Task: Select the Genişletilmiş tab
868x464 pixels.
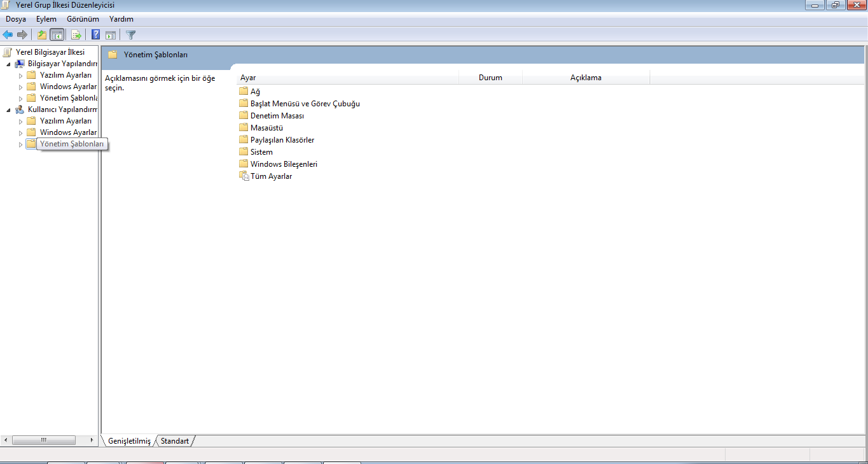Action: 129,440
